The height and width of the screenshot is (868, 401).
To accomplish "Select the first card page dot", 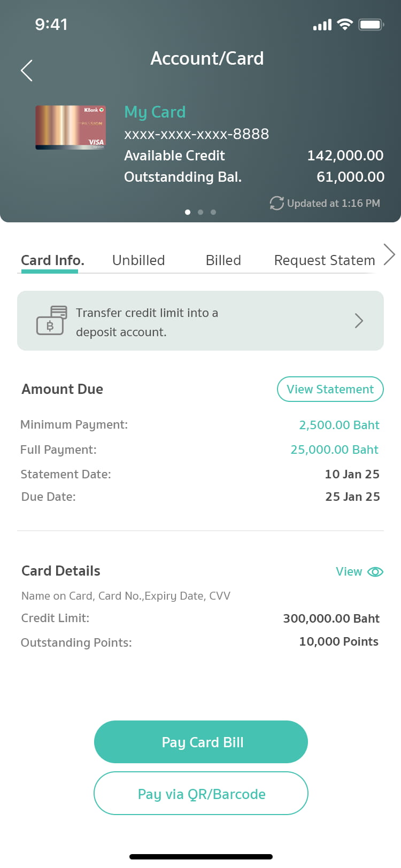I will coord(188,212).
